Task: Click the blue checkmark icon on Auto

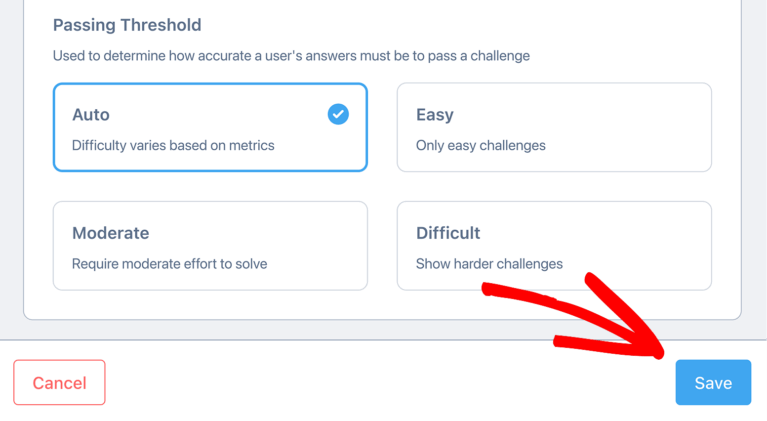Action: [338, 114]
